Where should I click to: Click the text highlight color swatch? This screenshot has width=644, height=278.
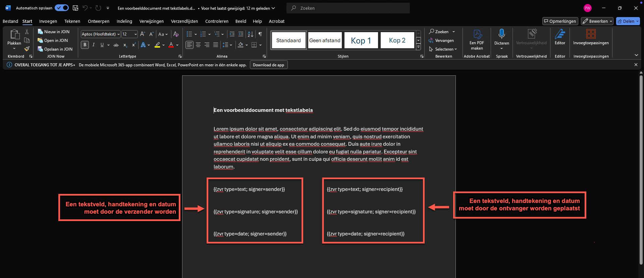(157, 45)
